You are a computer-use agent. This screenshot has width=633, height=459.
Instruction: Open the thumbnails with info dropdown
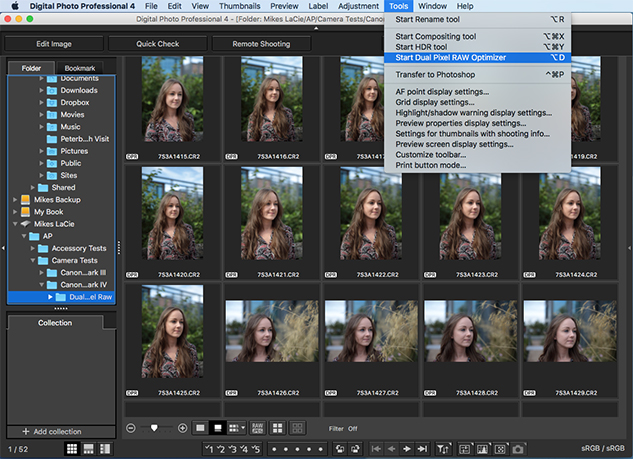click(237, 428)
